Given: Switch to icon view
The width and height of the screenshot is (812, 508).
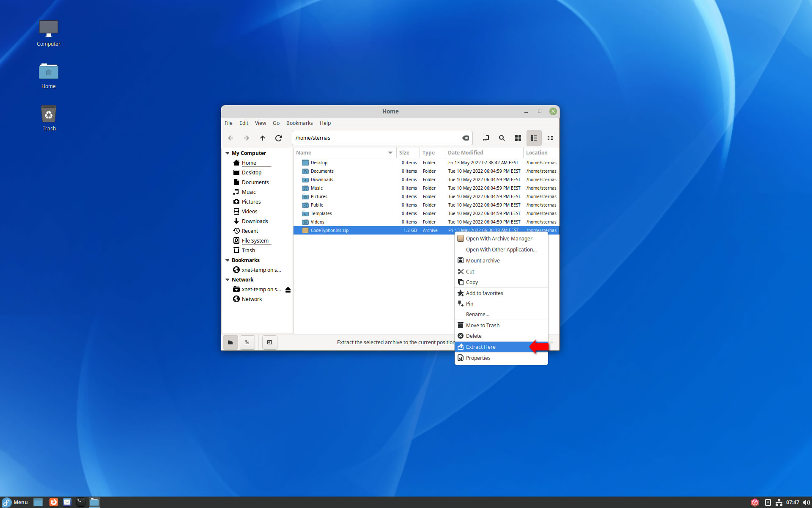Looking at the screenshot, I should coord(518,138).
